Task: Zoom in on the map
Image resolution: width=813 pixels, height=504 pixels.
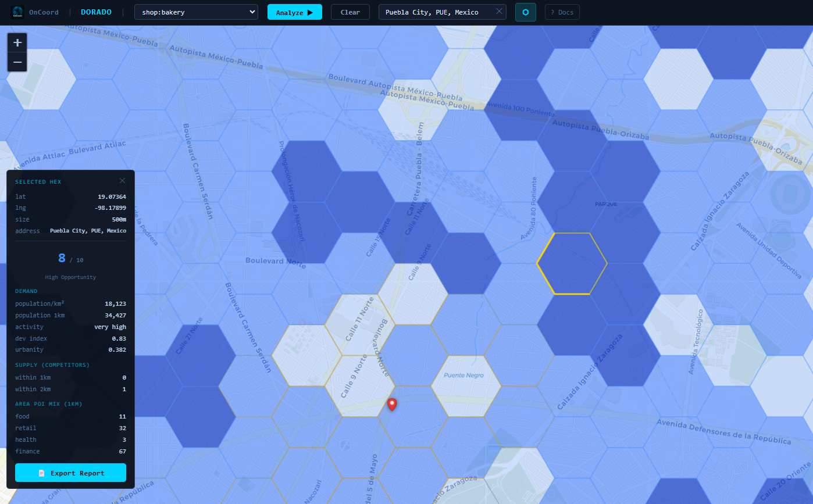Action: tap(17, 42)
